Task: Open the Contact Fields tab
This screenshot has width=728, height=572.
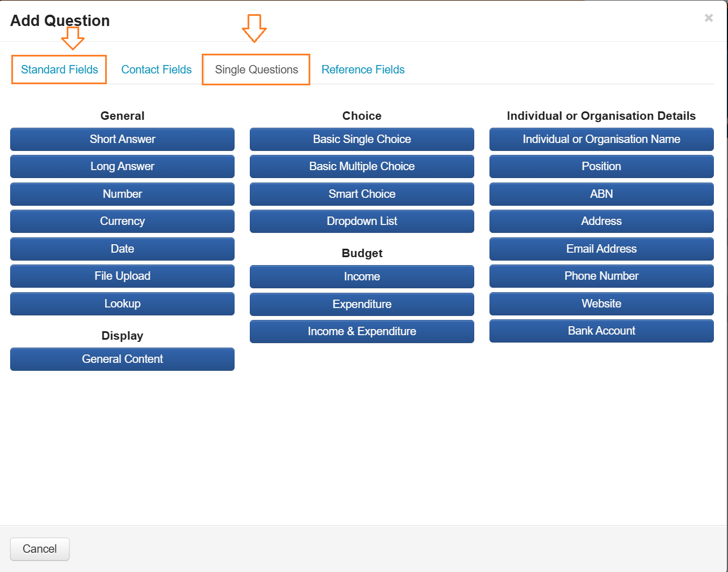Action: click(157, 70)
